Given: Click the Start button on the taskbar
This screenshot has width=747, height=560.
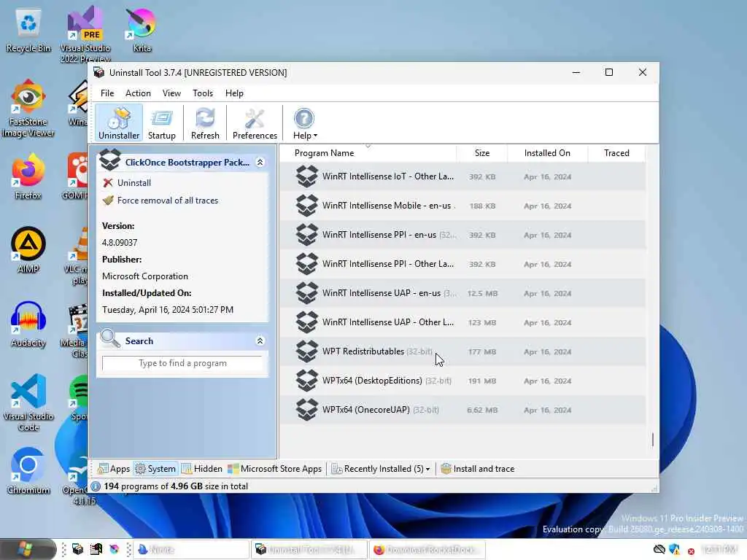Looking at the screenshot, I should [28, 549].
